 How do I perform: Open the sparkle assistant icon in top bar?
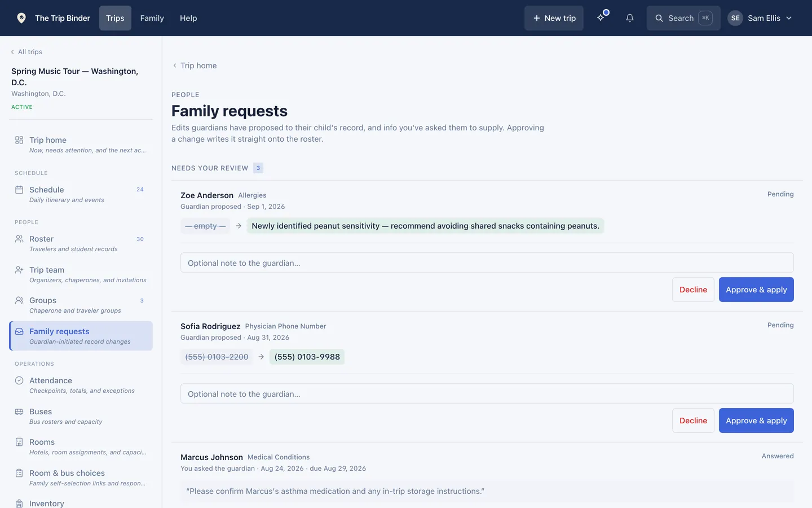click(x=601, y=18)
